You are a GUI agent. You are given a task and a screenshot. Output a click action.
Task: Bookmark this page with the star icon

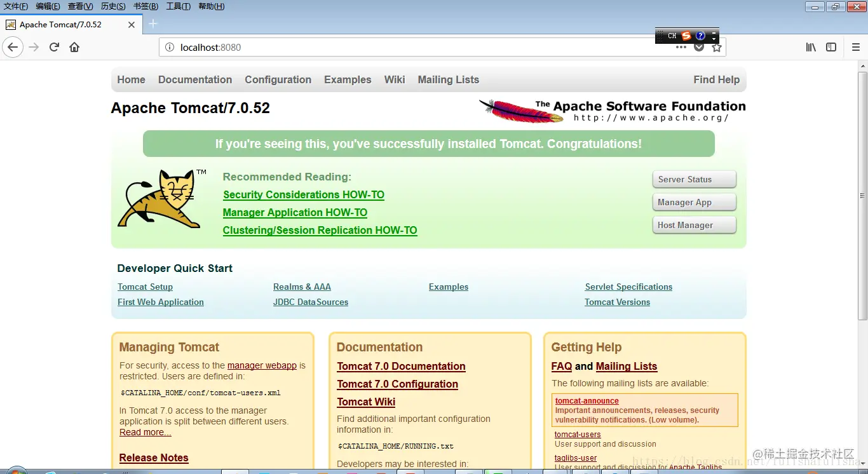(717, 47)
